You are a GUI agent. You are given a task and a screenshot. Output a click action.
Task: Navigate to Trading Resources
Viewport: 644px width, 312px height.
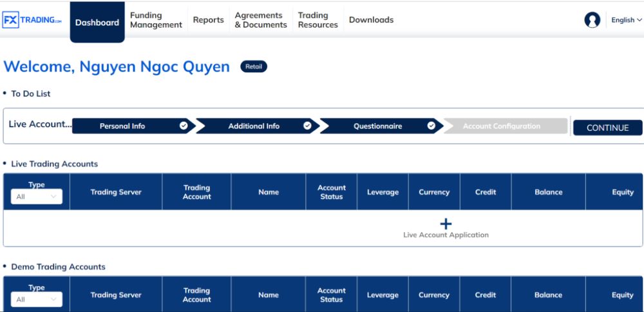click(317, 20)
